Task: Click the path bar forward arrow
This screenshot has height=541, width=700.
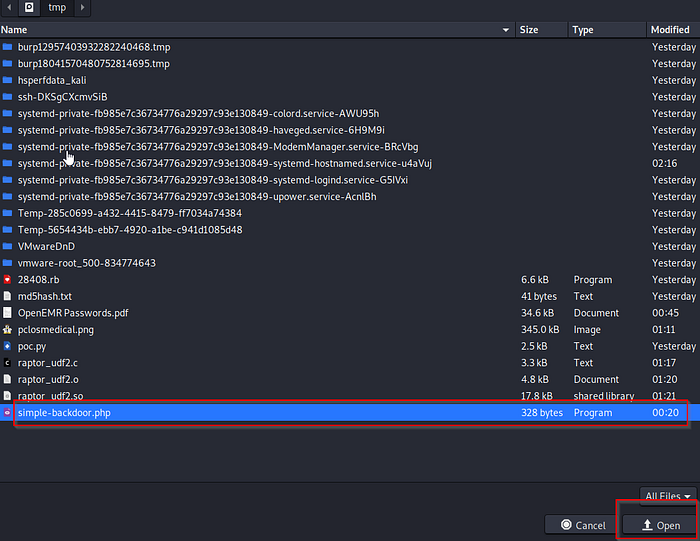Action: click(x=81, y=8)
